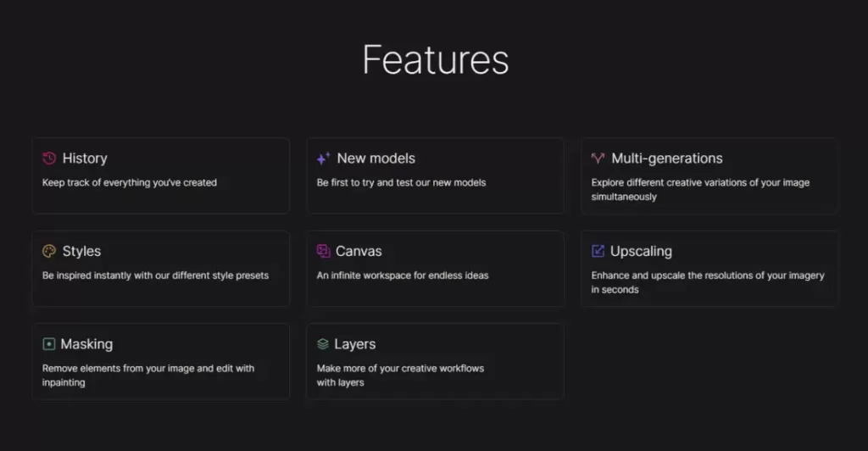Open the Layers feature title

pos(355,344)
